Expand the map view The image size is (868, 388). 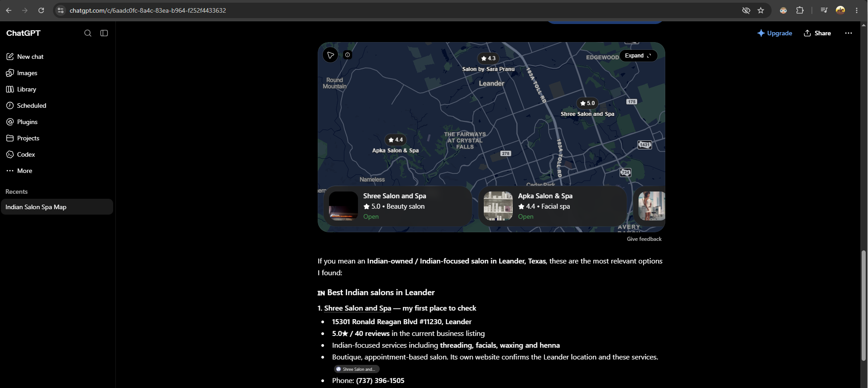(638, 56)
